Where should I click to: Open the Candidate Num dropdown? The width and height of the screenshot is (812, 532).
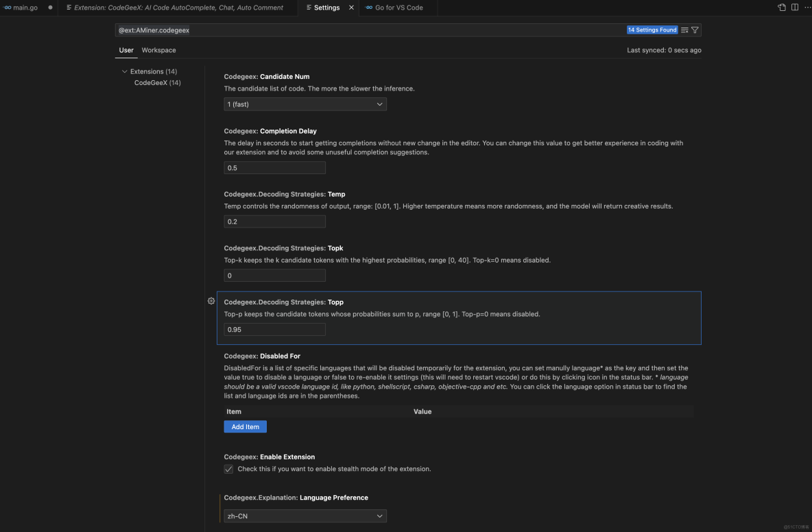click(305, 104)
